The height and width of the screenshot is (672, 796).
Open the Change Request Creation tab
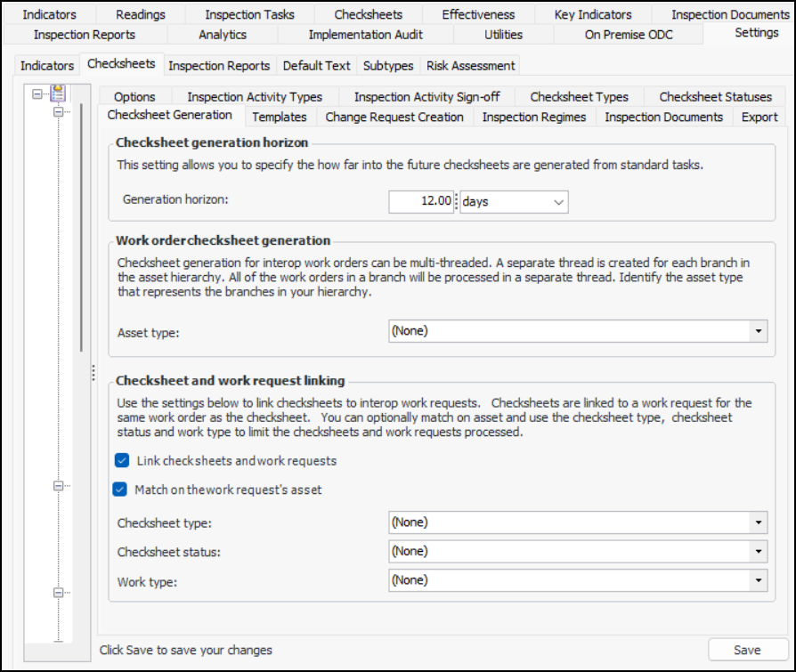tap(394, 117)
